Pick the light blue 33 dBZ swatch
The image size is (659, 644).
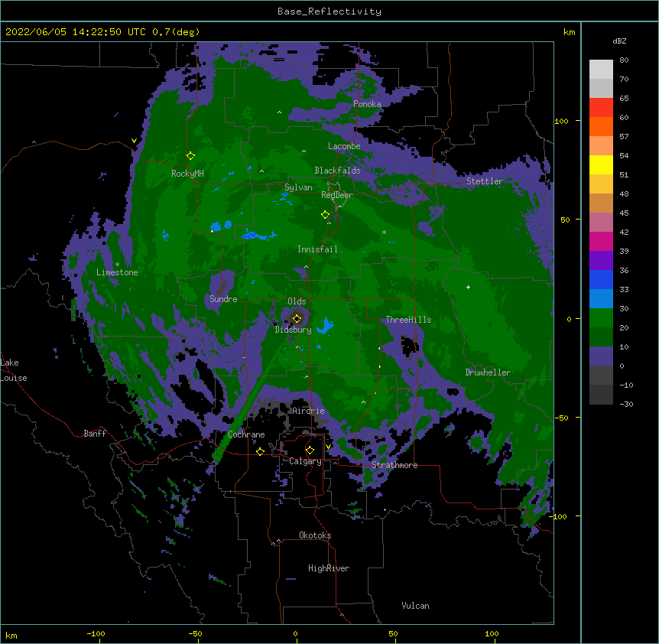[x=601, y=299]
